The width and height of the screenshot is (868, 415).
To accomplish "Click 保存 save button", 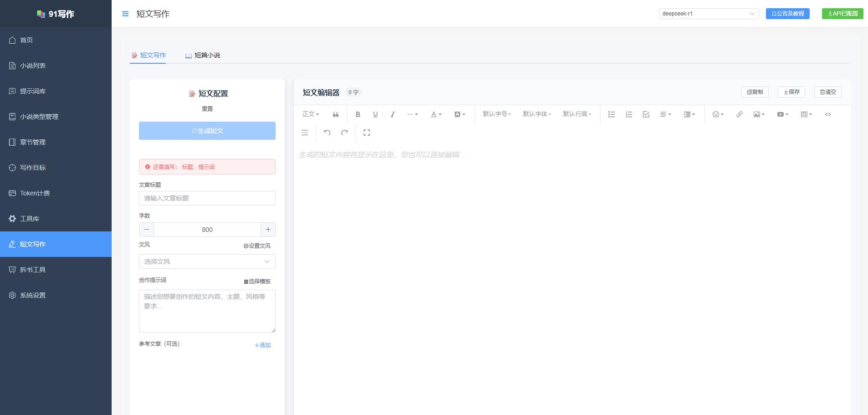I will (791, 92).
